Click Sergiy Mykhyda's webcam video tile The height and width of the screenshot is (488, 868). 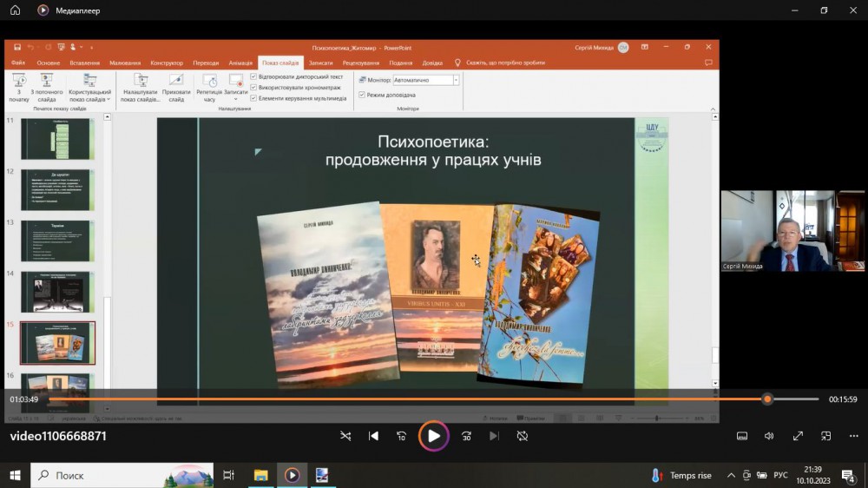point(792,231)
